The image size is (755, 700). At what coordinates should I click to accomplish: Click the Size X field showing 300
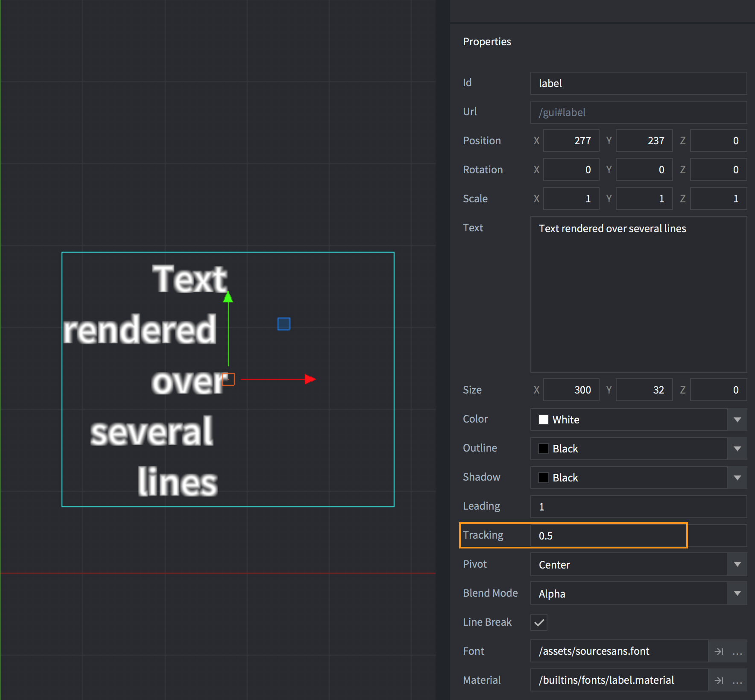pos(571,390)
